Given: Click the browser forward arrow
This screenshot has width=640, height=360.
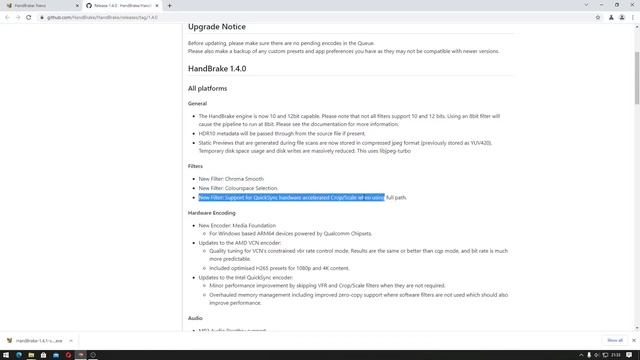Looking at the screenshot, I should click(18, 18).
